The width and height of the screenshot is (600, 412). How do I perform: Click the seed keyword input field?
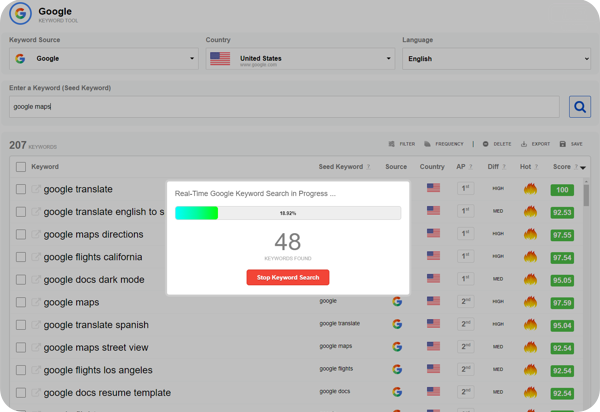(x=284, y=107)
